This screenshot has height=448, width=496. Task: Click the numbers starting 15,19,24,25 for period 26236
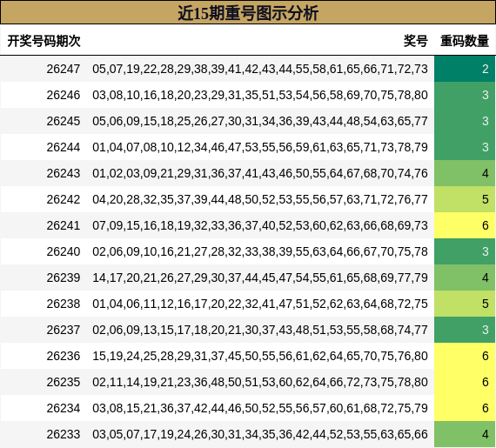(x=260, y=356)
